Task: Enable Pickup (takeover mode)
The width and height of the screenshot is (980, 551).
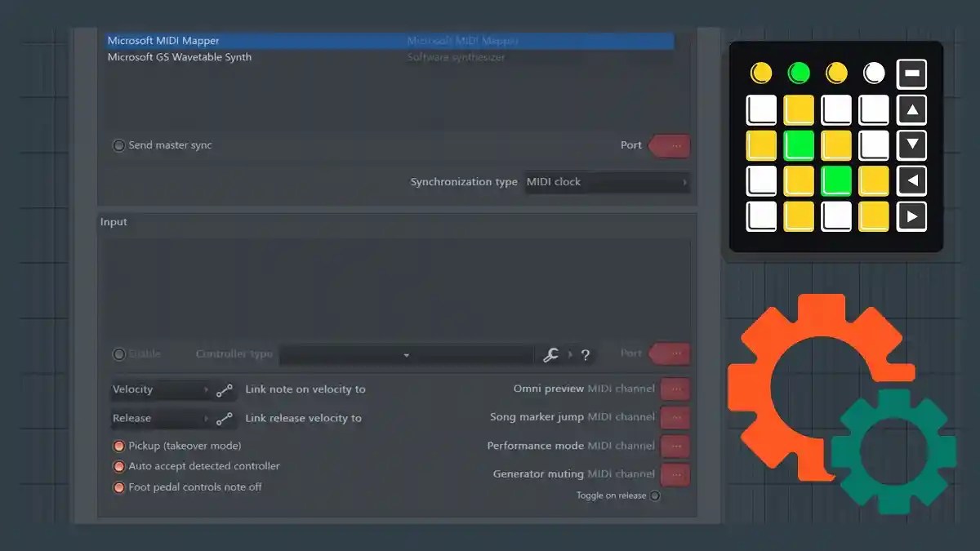Action: pyautogui.click(x=119, y=446)
